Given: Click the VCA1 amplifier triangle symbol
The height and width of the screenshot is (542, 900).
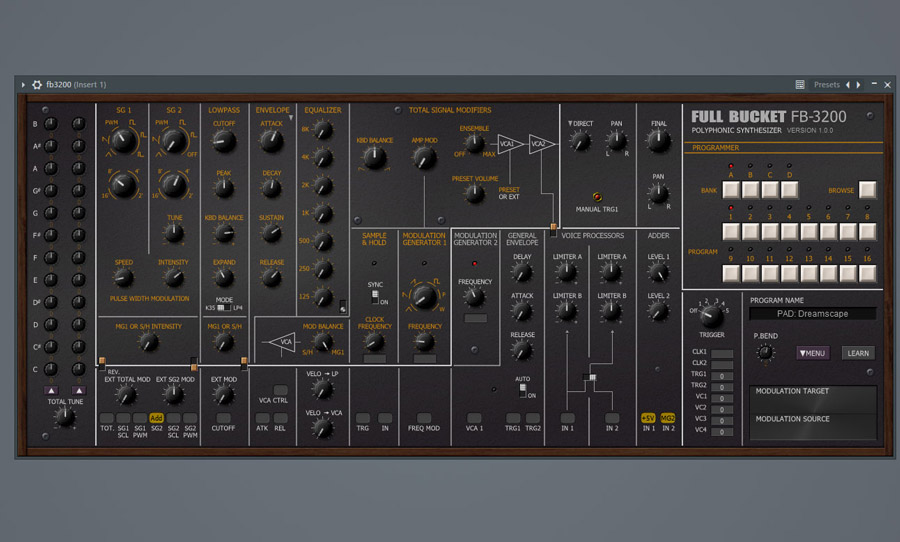Looking at the screenshot, I should (510, 145).
